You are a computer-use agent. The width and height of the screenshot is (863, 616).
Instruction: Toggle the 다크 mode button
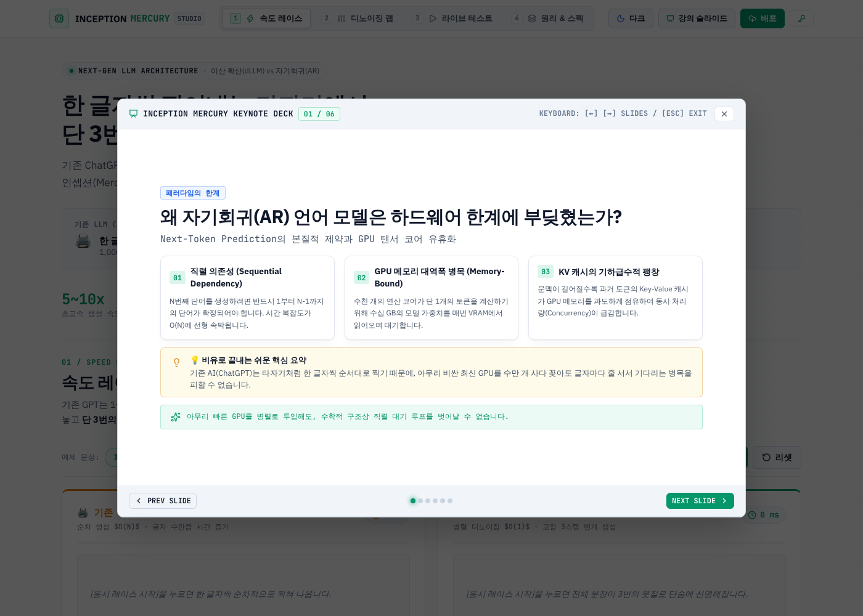coord(631,18)
